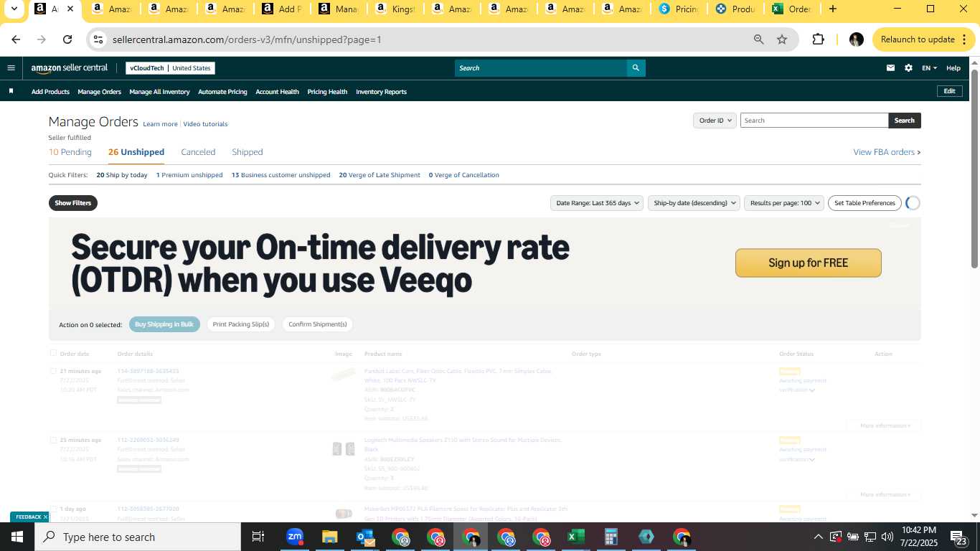
Task: Click Print Packing Slip(s) button
Action: coord(241,324)
